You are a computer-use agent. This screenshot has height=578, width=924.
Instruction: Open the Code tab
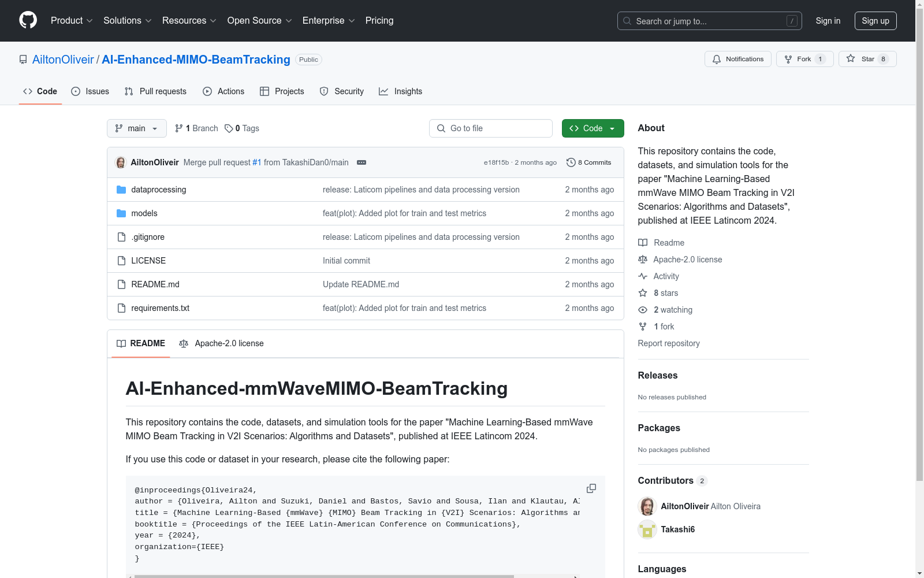tap(40, 91)
